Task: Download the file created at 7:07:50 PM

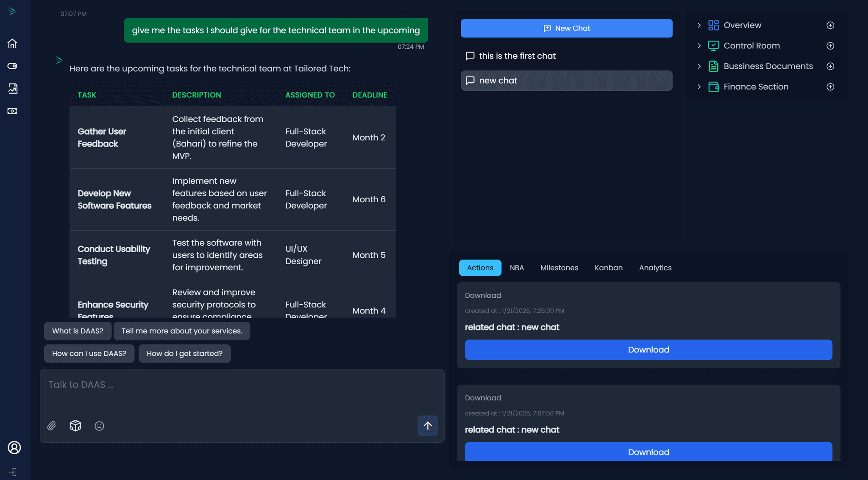Action: pyautogui.click(x=648, y=452)
